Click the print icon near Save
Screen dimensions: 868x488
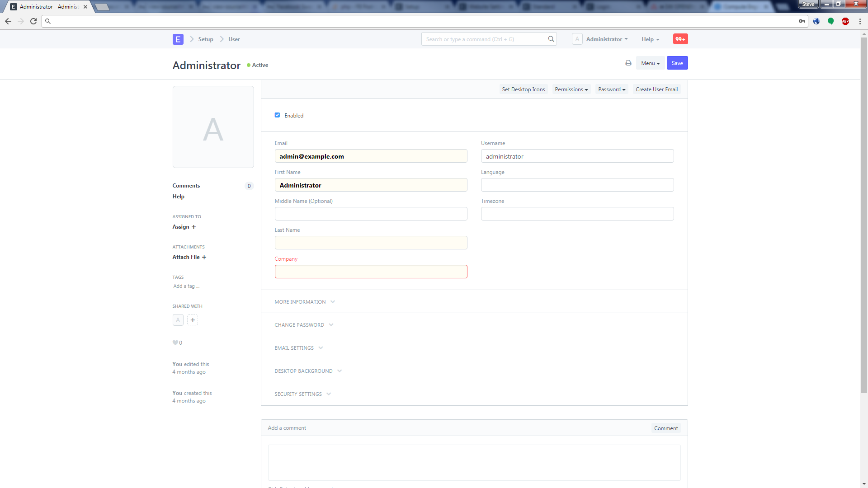tap(628, 63)
